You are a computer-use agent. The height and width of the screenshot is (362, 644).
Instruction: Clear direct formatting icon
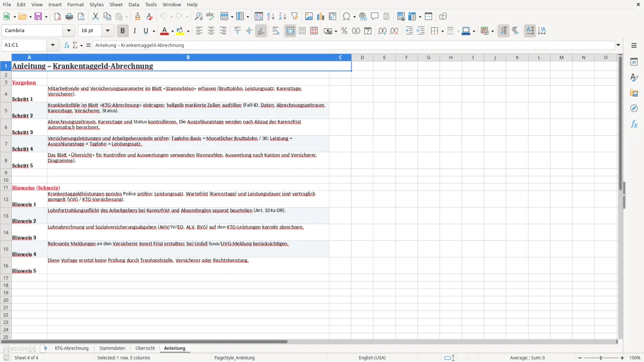click(150, 17)
